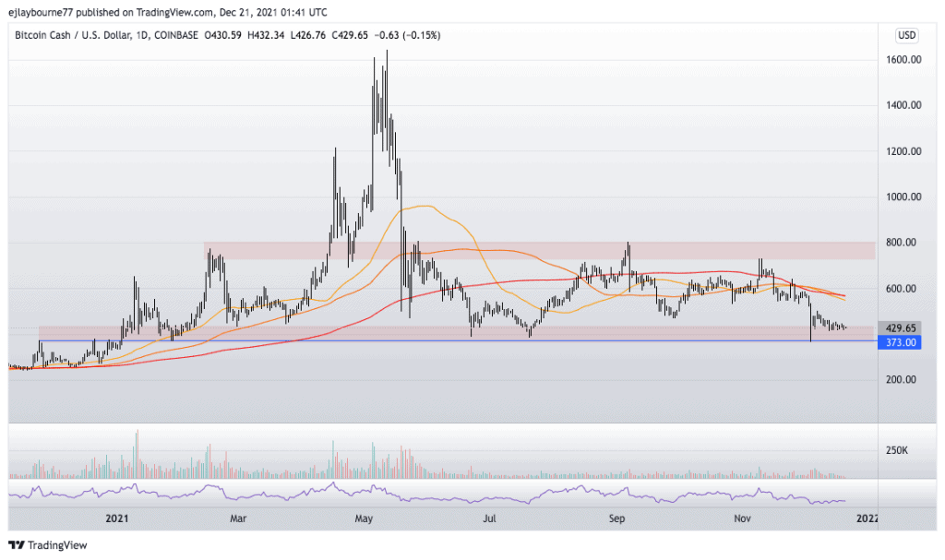Screen dimensions: 945x560
Task: Click the Mar date axis label
Action: pos(238,518)
